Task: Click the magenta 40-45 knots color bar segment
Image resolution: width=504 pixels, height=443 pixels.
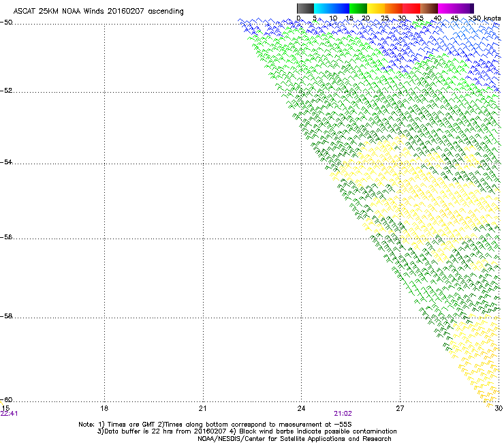Action: coord(447,8)
